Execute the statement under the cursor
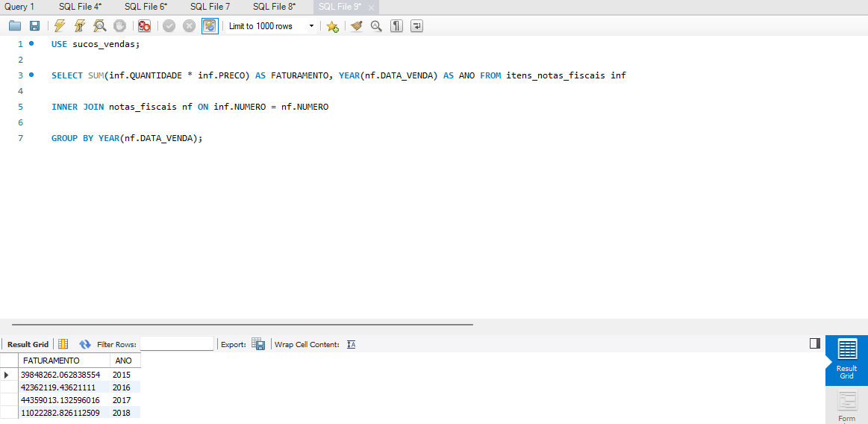The height and width of the screenshot is (424, 868). tap(79, 26)
